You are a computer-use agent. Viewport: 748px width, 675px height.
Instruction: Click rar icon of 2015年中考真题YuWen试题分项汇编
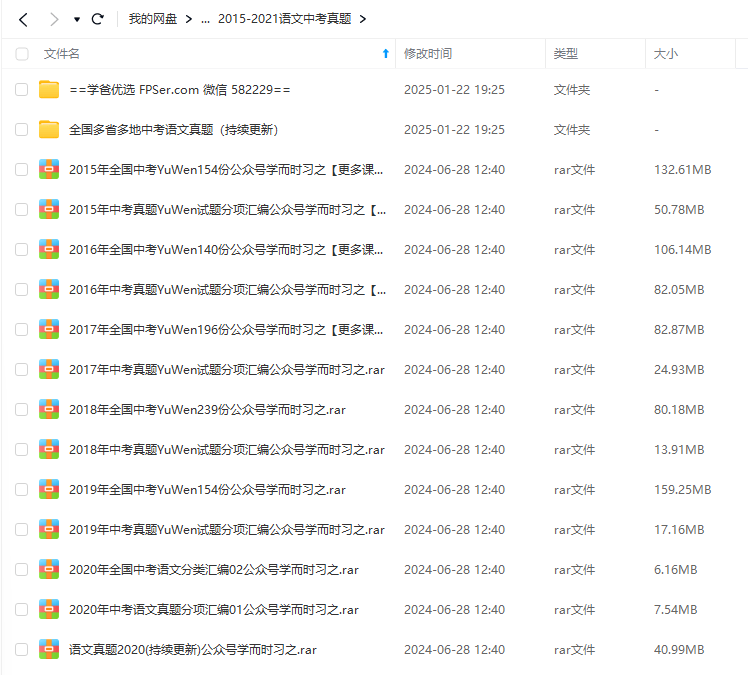coord(49,209)
